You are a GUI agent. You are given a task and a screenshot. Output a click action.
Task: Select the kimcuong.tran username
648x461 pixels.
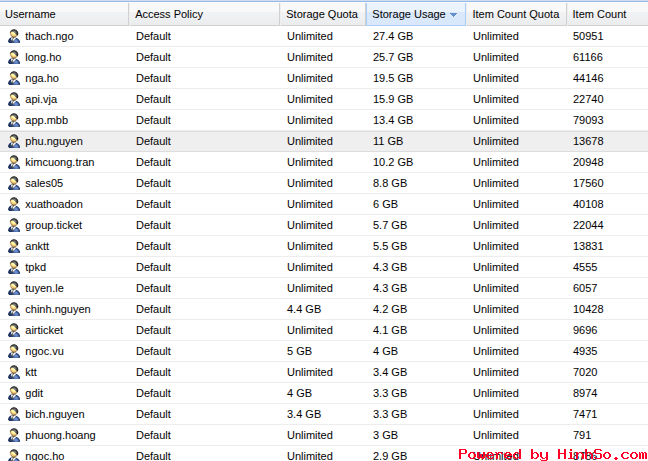pyautogui.click(x=59, y=162)
